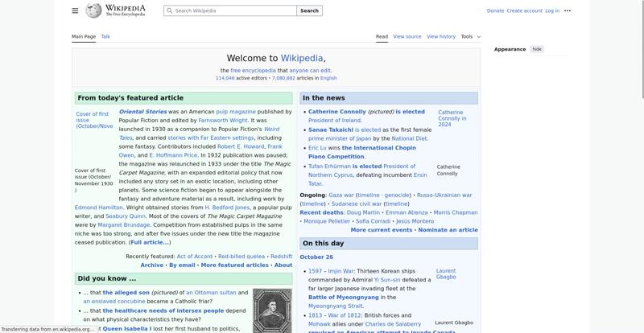Viewport: 644px width, 333px height.
Task: Open More current events link
Action: point(381,230)
